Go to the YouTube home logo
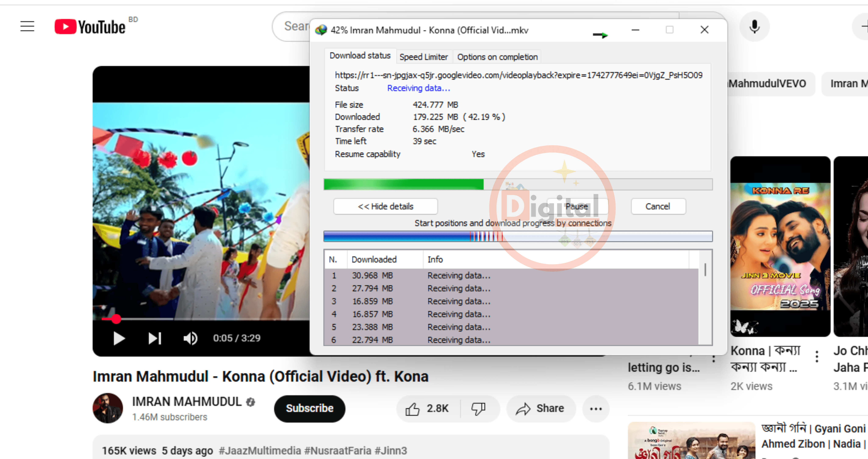Image resolution: width=868 pixels, height=459 pixels. (x=90, y=27)
